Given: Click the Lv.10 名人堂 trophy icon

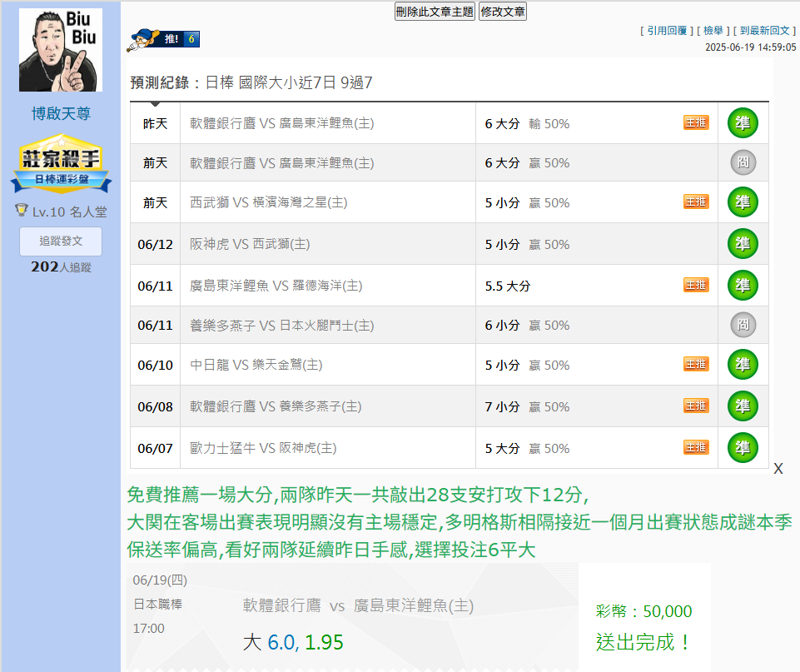Looking at the screenshot, I should 22,211.
